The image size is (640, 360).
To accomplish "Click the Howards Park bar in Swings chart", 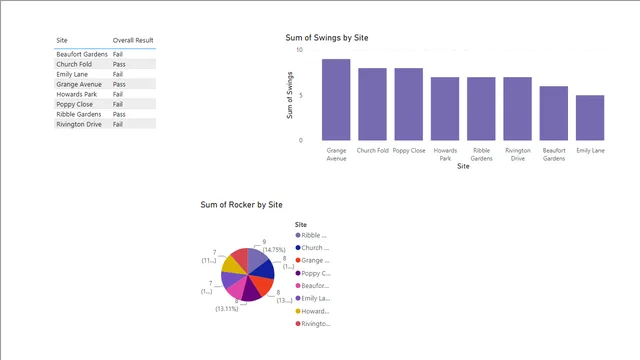I will [x=445, y=109].
